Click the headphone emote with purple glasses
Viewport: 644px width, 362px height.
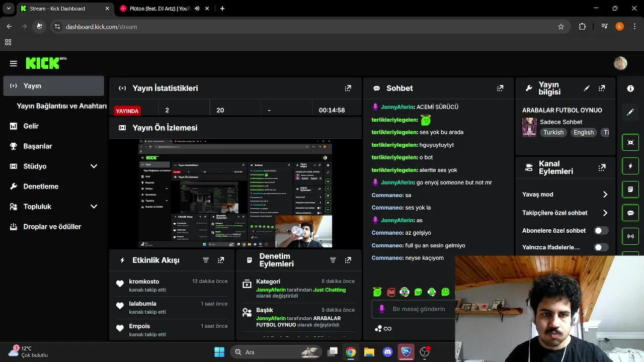pyautogui.click(x=405, y=292)
